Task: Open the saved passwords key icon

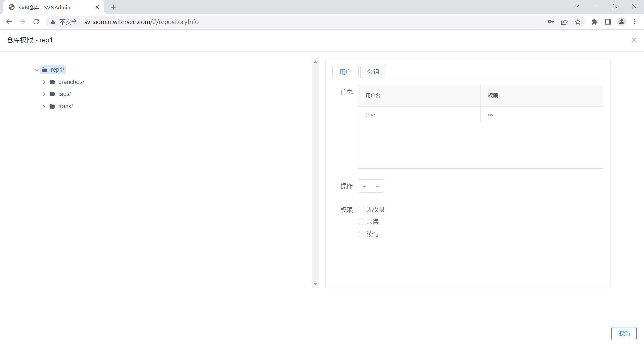Action: (x=551, y=22)
